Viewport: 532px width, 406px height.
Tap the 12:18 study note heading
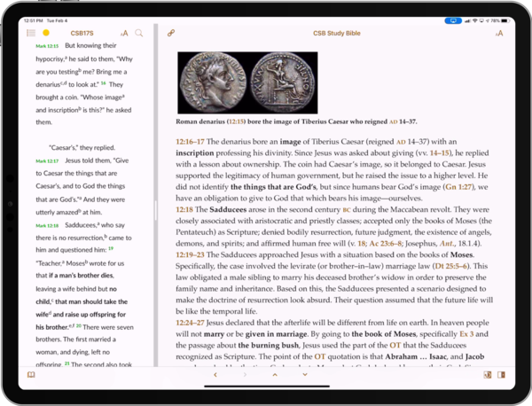pyautogui.click(x=184, y=209)
